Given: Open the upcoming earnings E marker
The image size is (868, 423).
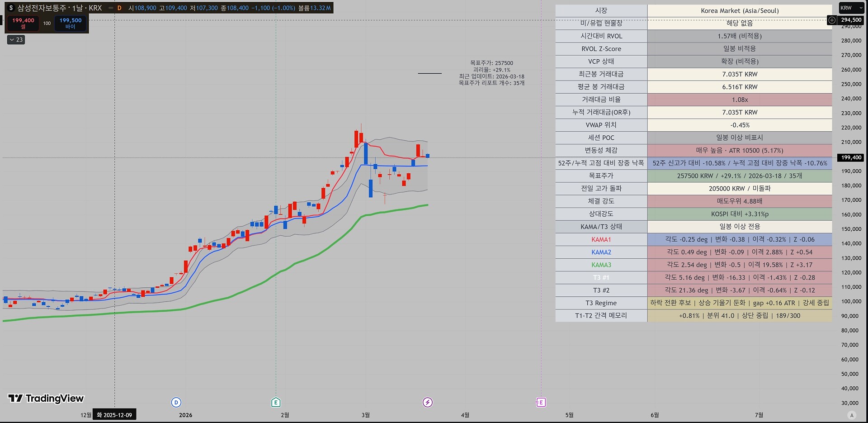Looking at the screenshot, I should click(541, 402).
